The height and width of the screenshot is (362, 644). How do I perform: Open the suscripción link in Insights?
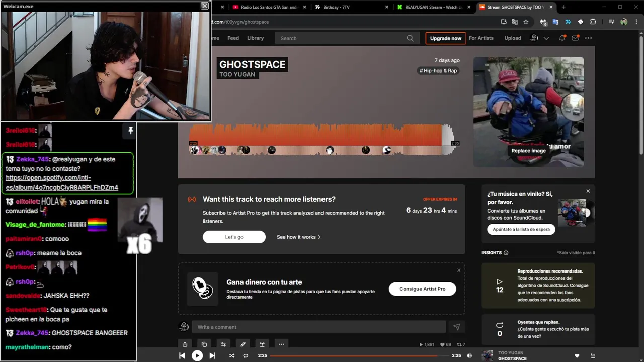568,300
